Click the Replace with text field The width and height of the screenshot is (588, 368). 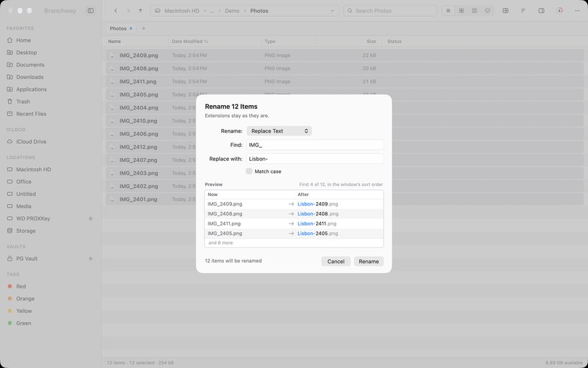tap(315, 159)
